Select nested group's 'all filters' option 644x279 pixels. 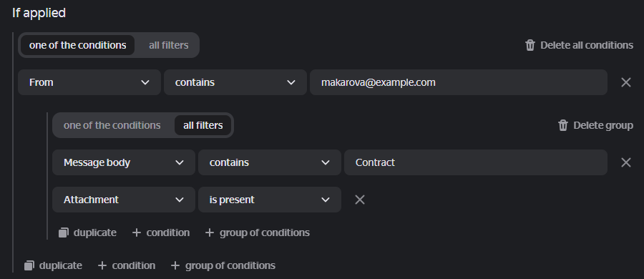click(203, 125)
